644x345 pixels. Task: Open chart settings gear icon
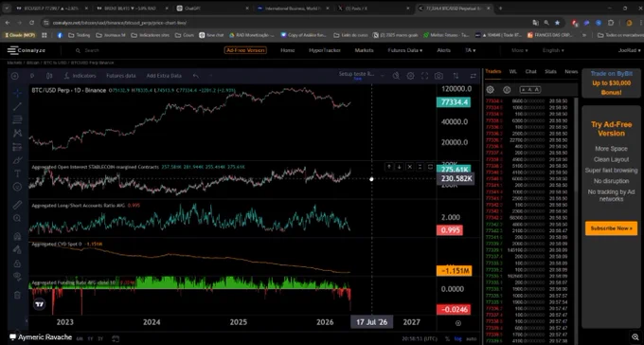click(410, 76)
